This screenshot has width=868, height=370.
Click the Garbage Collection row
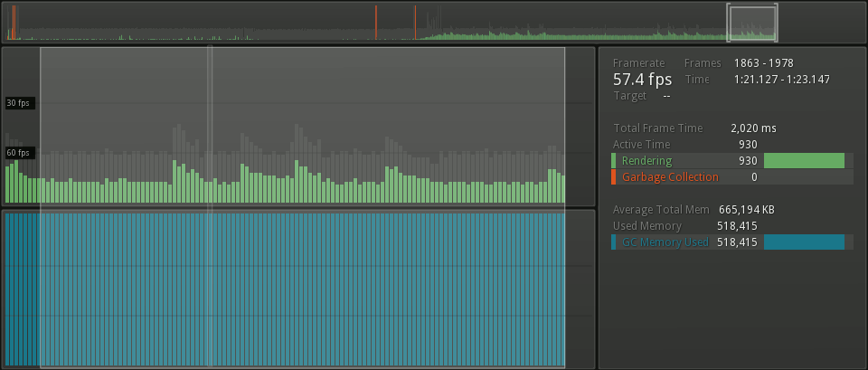[x=731, y=177]
